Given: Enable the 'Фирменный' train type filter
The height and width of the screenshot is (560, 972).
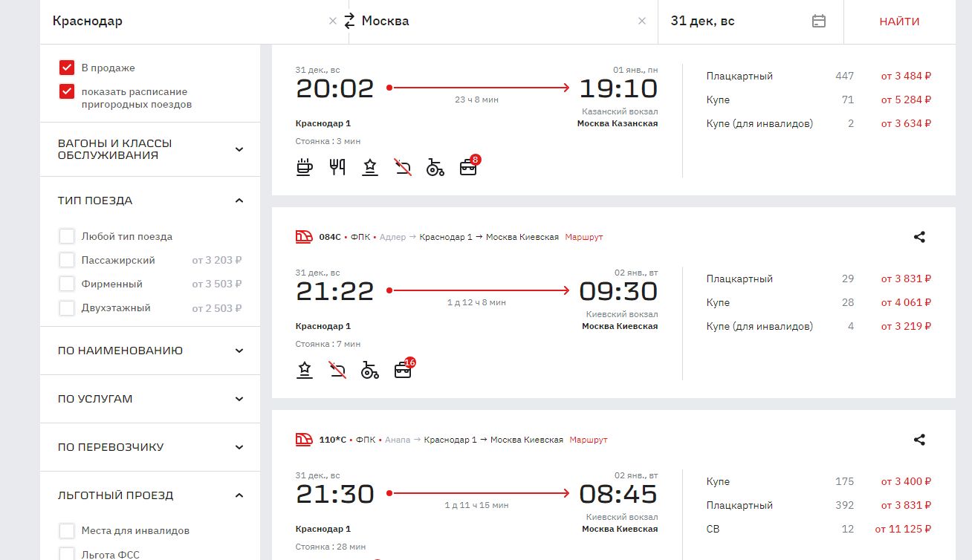Looking at the screenshot, I should pyautogui.click(x=67, y=284).
